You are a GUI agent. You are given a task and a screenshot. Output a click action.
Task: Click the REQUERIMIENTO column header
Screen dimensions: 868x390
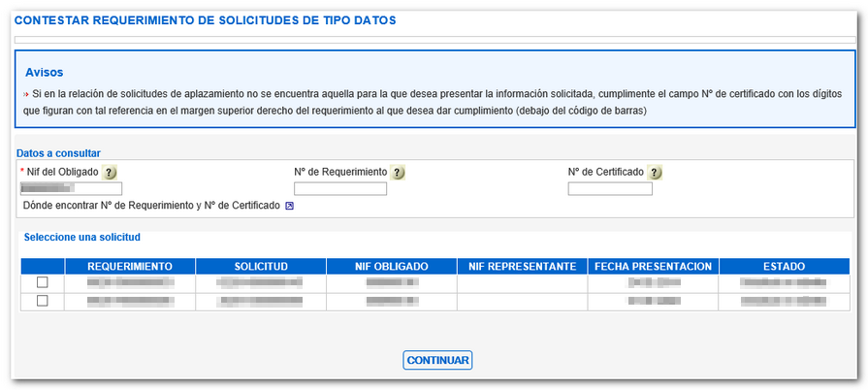coord(130,267)
